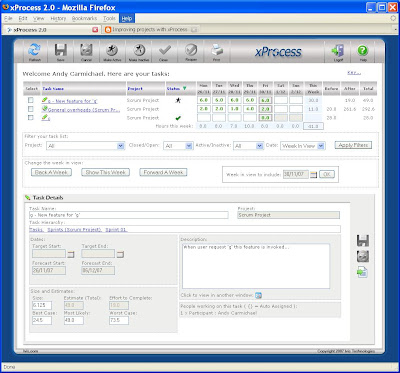The width and height of the screenshot is (400, 373).
Task: Click the save disk icon in Task Details
Action: 362,241
